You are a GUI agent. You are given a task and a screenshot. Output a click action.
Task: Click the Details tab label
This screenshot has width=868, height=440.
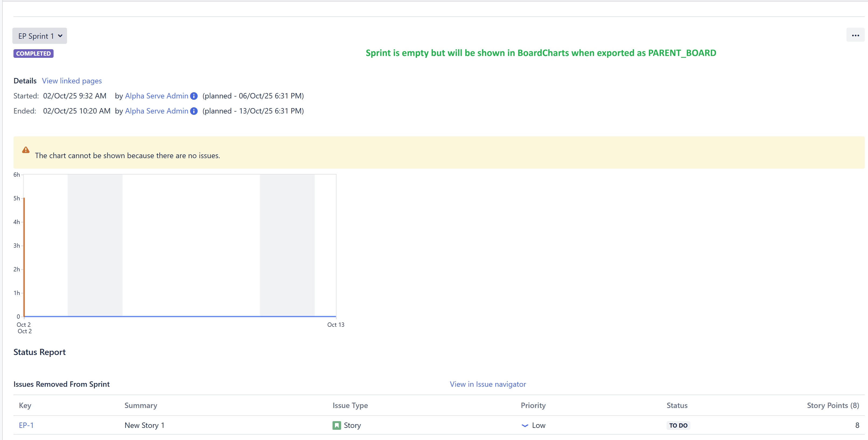click(x=25, y=81)
